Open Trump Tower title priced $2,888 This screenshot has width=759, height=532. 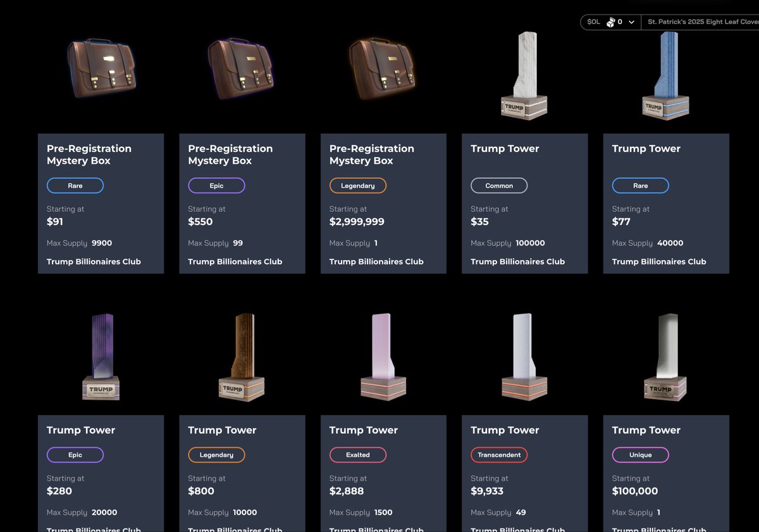(x=364, y=430)
